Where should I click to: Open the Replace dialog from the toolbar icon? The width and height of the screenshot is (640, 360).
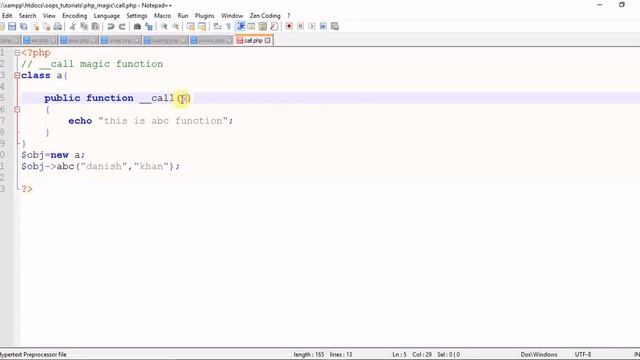[149, 27]
